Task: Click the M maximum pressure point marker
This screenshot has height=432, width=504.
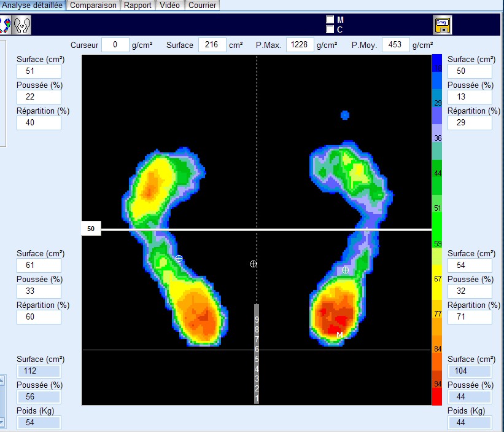Action: pos(339,334)
